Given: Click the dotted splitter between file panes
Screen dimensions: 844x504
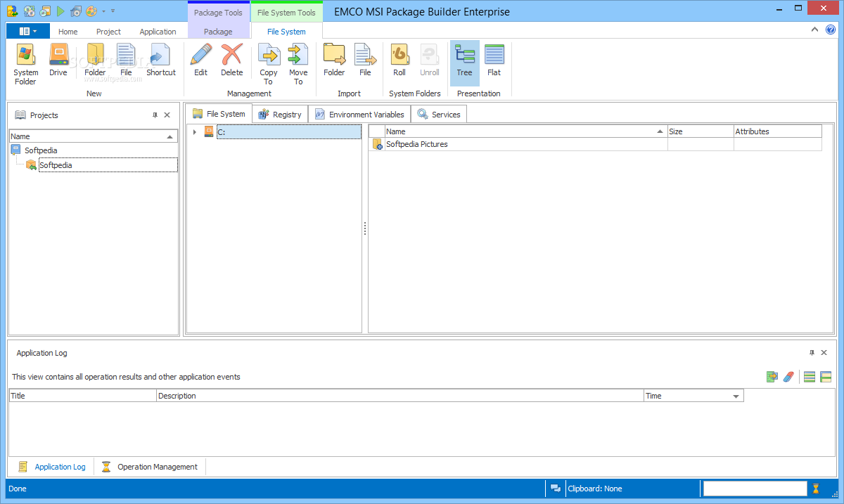Looking at the screenshot, I should click(365, 228).
